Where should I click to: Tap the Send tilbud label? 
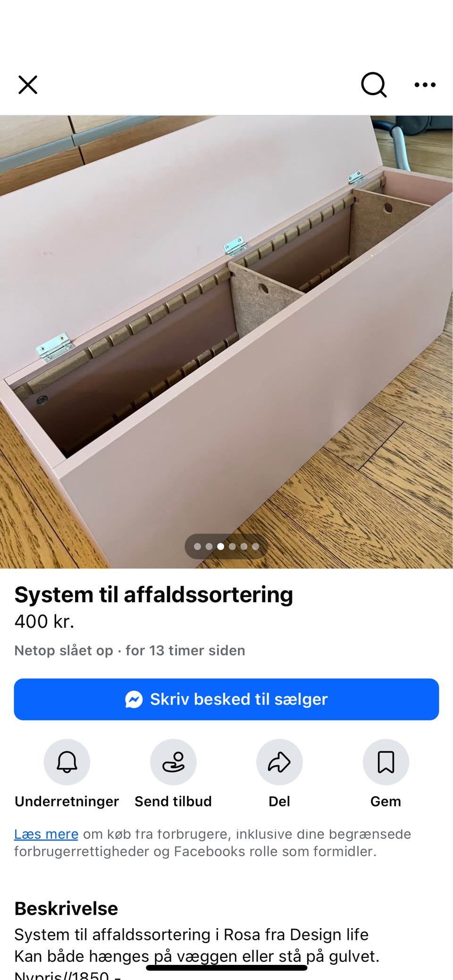pyautogui.click(x=173, y=801)
